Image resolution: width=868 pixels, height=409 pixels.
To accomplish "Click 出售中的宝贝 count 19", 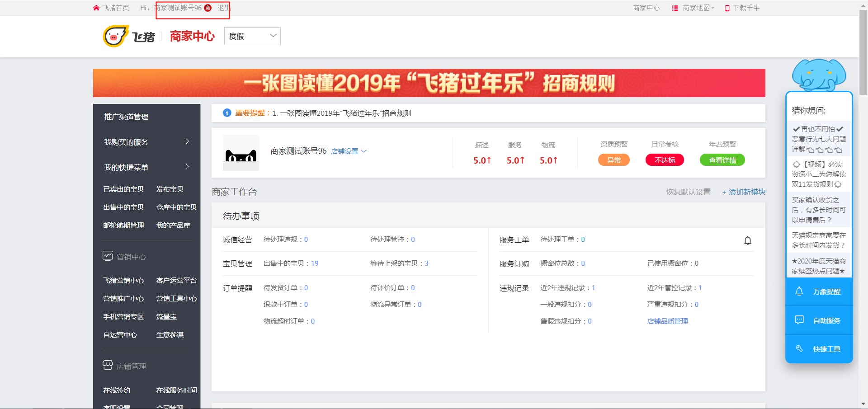I will (x=315, y=263).
